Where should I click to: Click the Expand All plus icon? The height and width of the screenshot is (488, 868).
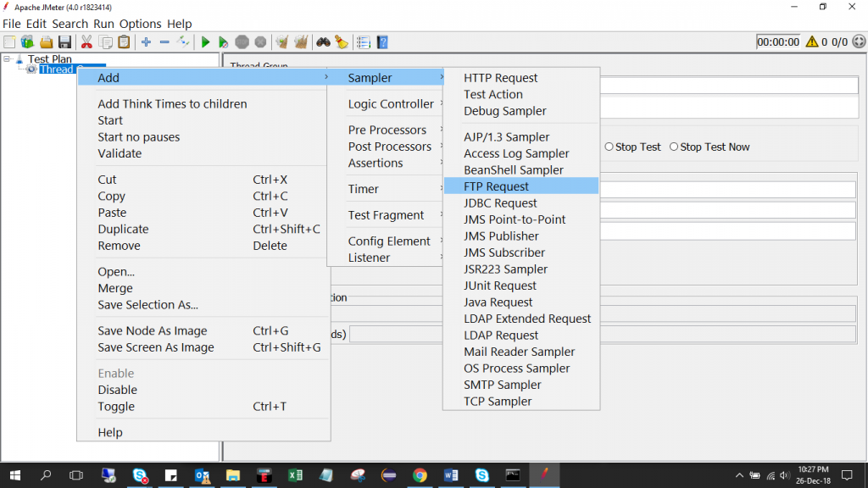(x=146, y=42)
